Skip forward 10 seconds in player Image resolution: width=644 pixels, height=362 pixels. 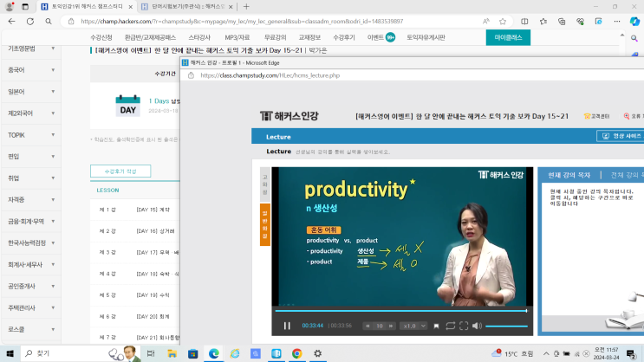391,326
